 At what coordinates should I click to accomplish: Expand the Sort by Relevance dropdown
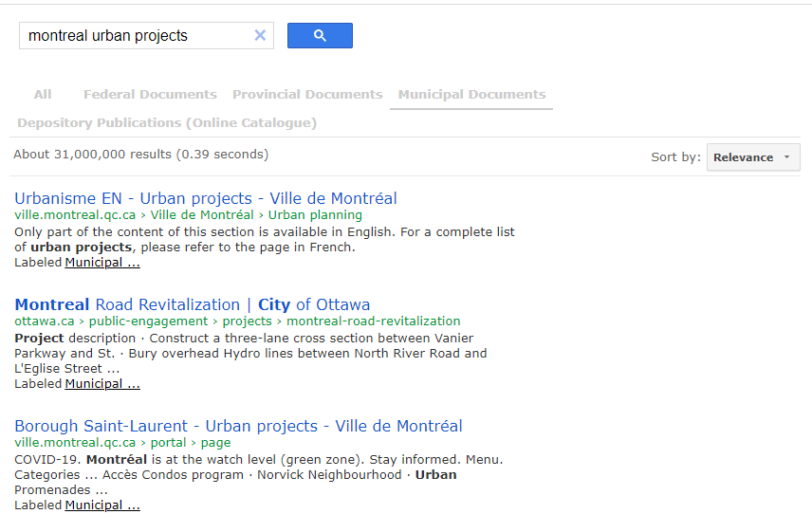click(x=753, y=157)
